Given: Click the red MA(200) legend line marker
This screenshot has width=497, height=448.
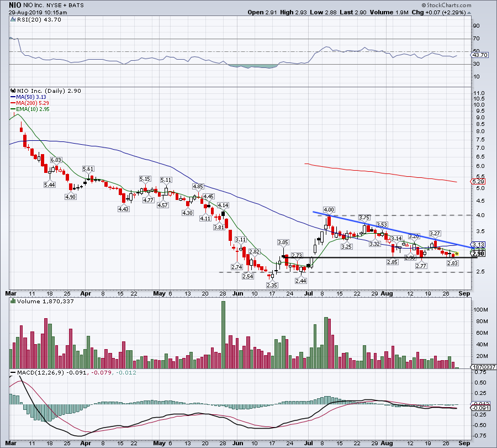Looking at the screenshot, I should [x=13, y=103].
